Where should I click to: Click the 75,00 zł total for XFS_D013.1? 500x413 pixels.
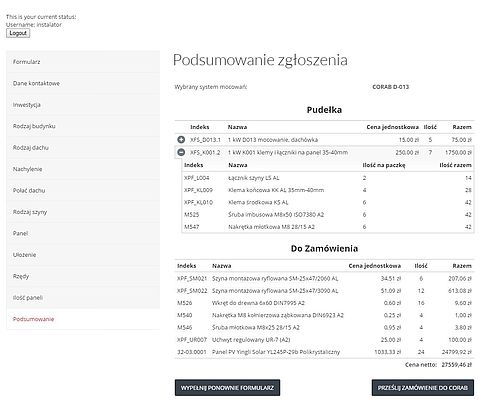462,140
